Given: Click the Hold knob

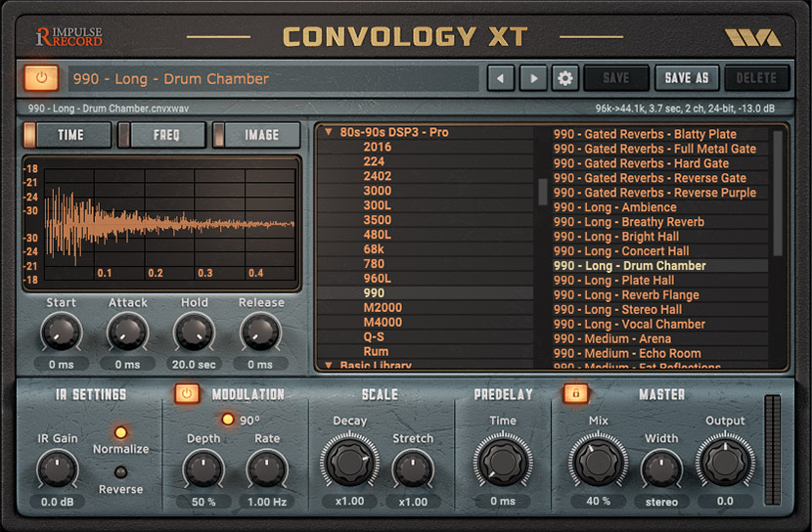Looking at the screenshot, I should [194, 332].
